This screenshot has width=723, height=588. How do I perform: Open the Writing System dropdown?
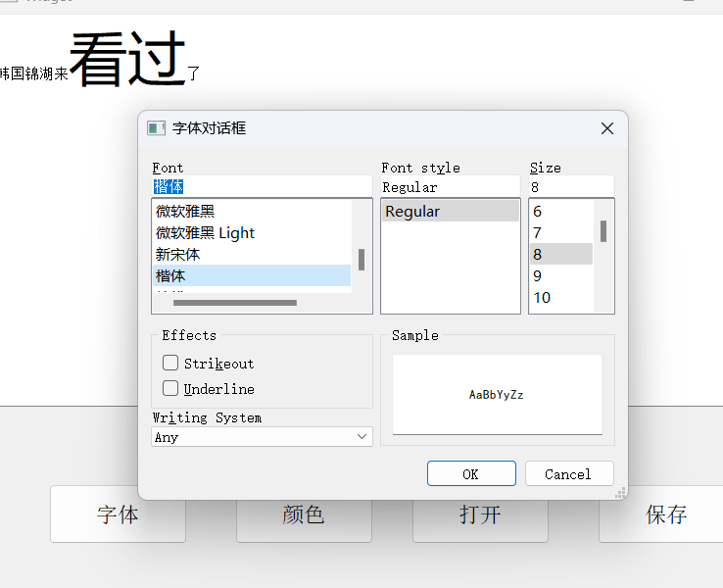click(262, 437)
